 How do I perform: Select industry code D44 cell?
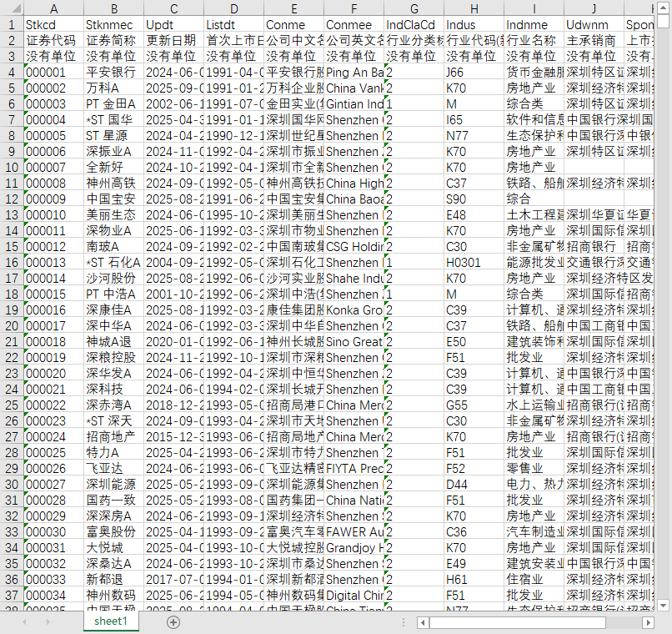pyautogui.click(x=474, y=485)
